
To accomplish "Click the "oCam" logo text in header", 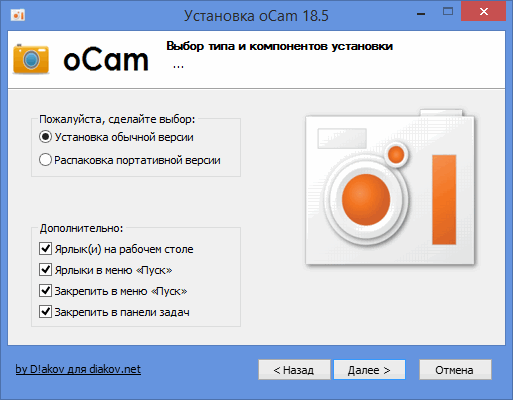I will point(106,60).
